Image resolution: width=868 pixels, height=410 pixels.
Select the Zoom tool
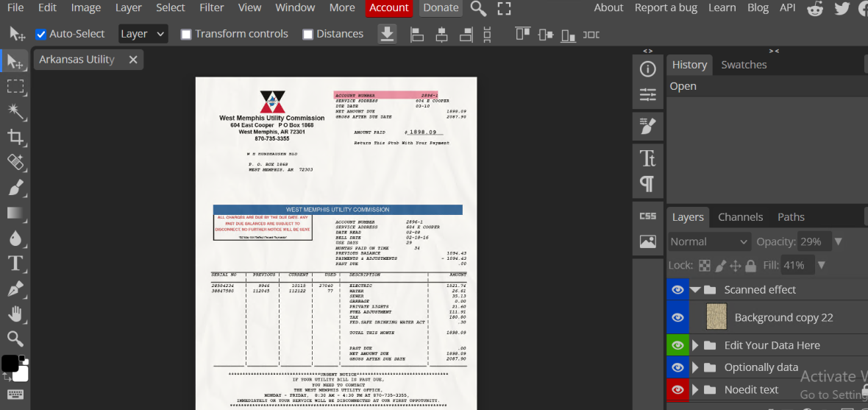15,339
